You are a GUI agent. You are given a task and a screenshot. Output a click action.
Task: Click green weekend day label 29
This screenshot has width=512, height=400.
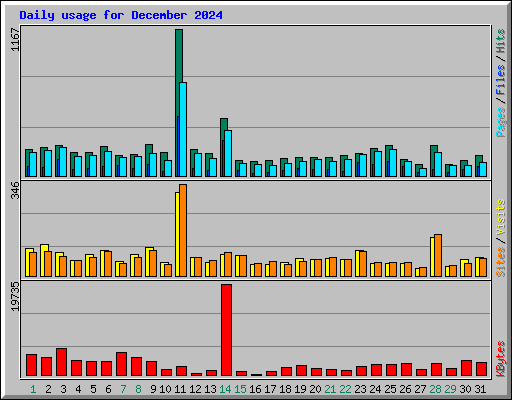[x=450, y=389]
